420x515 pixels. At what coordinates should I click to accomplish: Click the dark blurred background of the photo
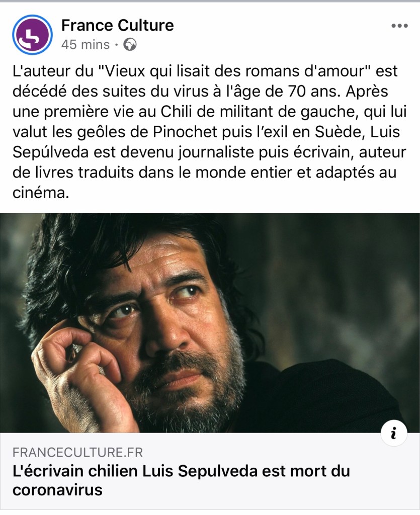pos(345,279)
